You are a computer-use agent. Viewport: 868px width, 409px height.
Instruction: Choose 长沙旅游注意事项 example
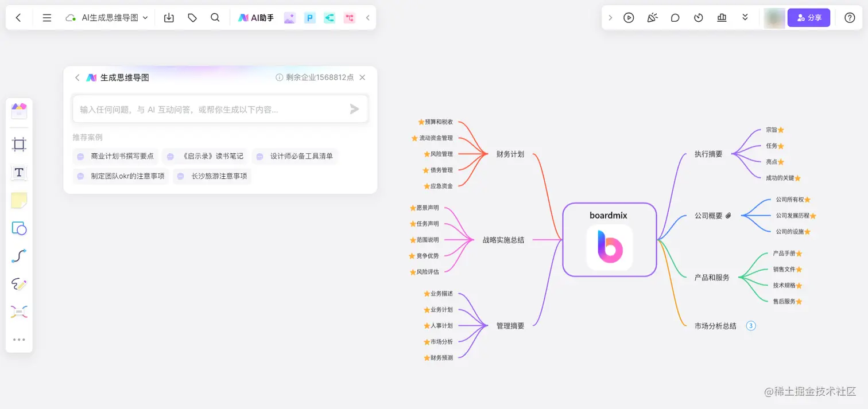(212, 176)
